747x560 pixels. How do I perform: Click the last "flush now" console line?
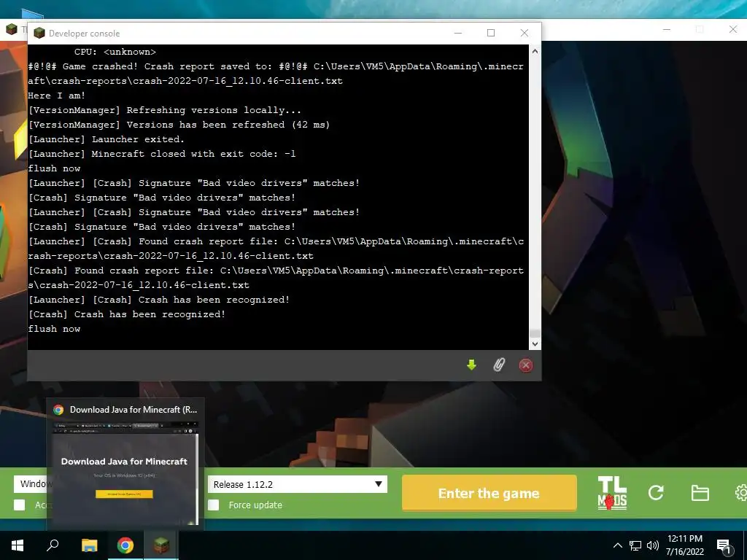point(54,329)
